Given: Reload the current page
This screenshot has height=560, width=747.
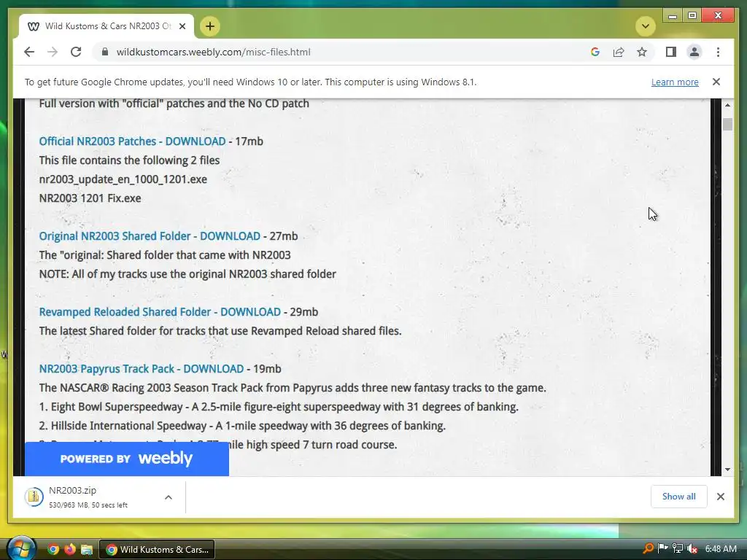Looking at the screenshot, I should [x=76, y=52].
